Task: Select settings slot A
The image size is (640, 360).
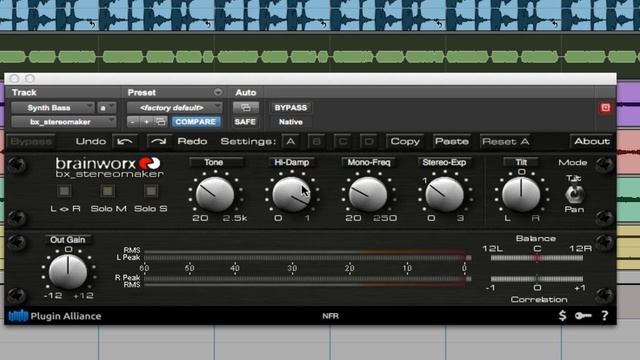Action: coord(291,141)
